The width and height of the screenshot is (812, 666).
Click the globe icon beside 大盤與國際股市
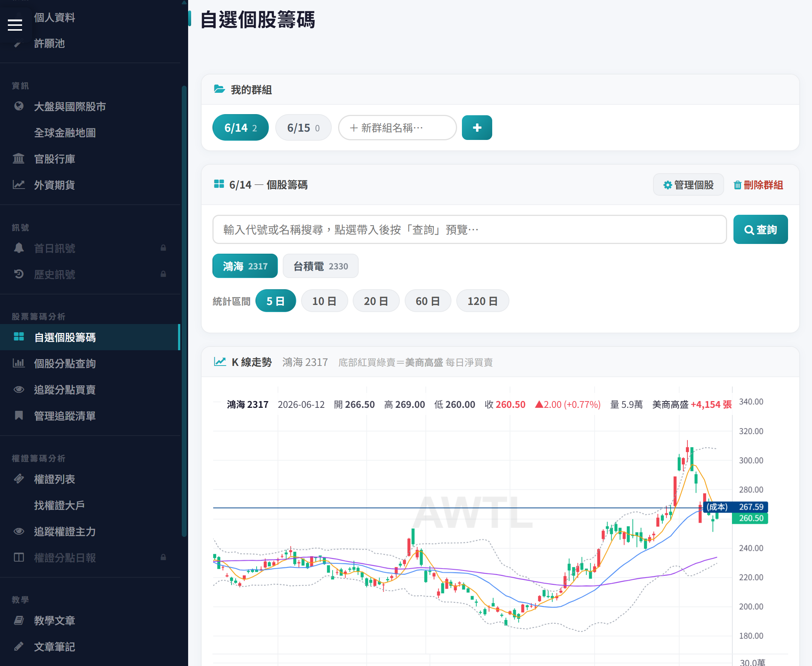(18, 106)
